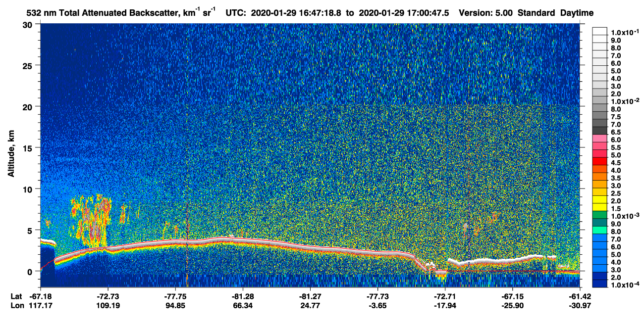Viewport: 644px width, 330px height.
Task: Click the colorbar label '1.0x10-4'
Action: (x=625, y=285)
